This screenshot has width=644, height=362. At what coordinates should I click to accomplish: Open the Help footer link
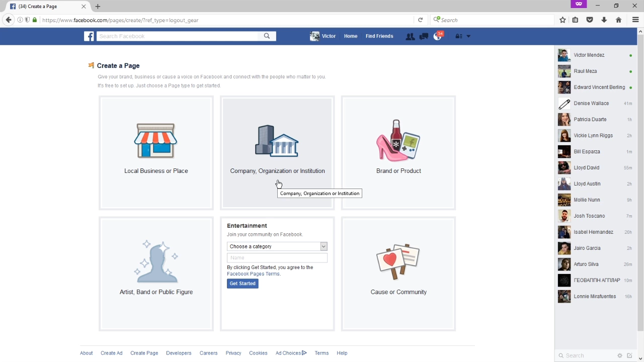[342, 353]
